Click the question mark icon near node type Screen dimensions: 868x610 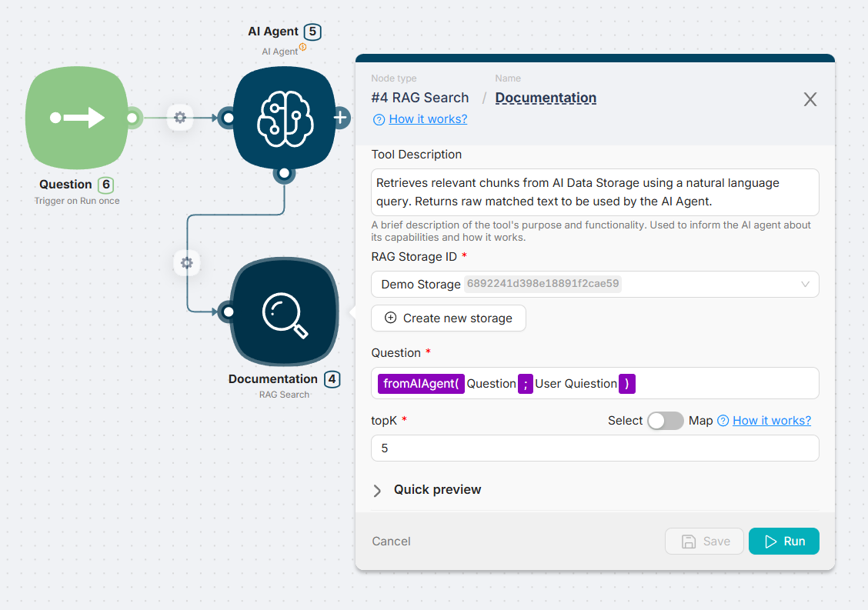pos(379,119)
